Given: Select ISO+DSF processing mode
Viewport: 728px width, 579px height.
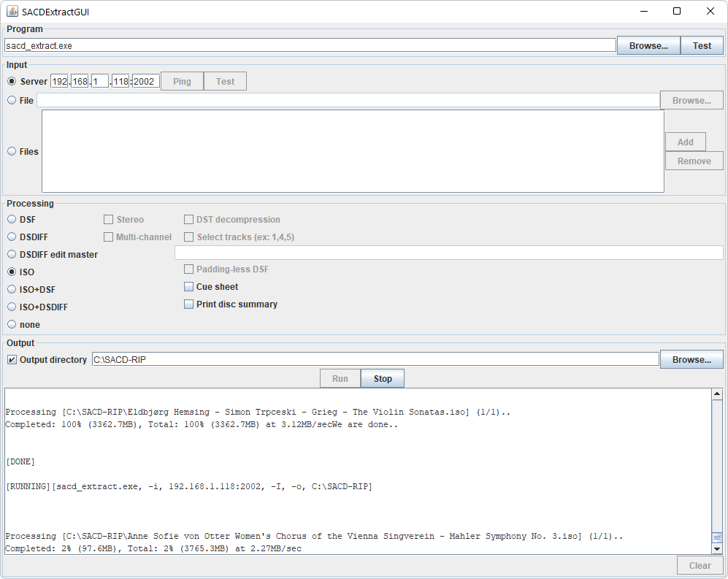Looking at the screenshot, I should [12, 289].
